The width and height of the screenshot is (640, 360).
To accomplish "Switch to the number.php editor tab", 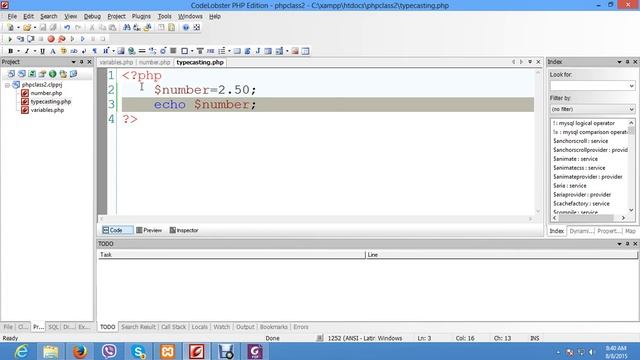I will [x=154, y=62].
